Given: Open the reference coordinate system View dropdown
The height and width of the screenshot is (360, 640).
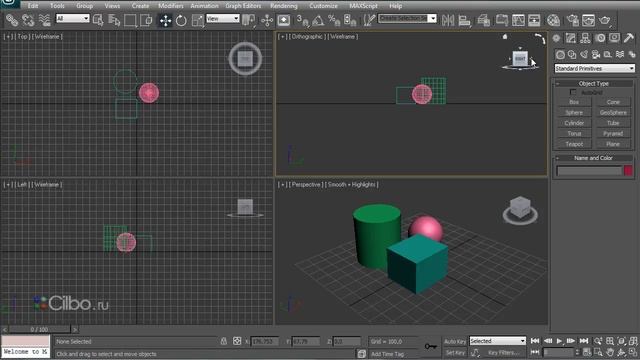Looking at the screenshot, I should click(222, 18).
